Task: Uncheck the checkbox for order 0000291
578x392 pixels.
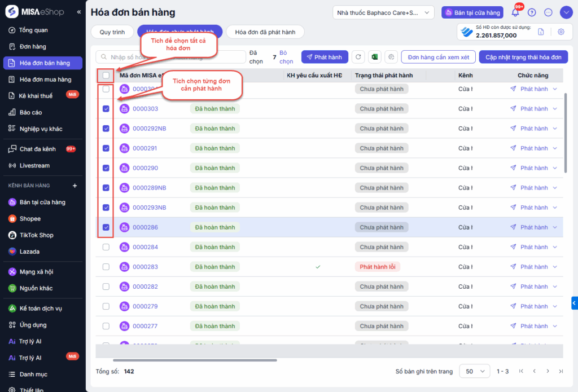Action: point(106,148)
